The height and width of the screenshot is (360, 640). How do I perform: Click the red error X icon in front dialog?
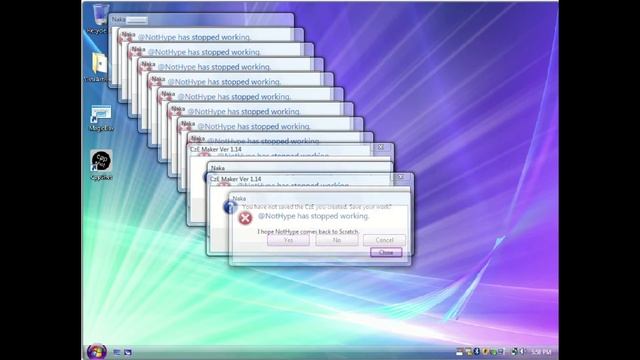pyautogui.click(x=245, y=218)
